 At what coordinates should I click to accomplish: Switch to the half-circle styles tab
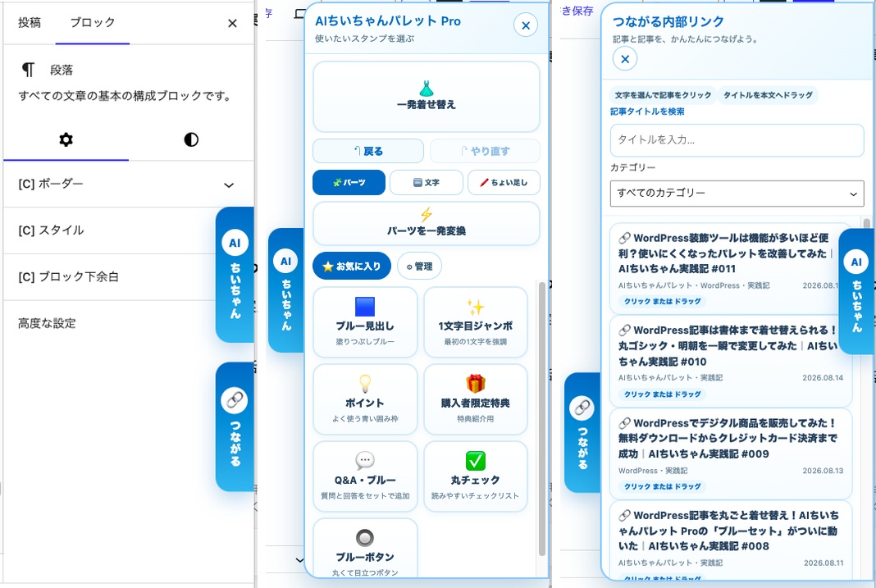[191, 139]
